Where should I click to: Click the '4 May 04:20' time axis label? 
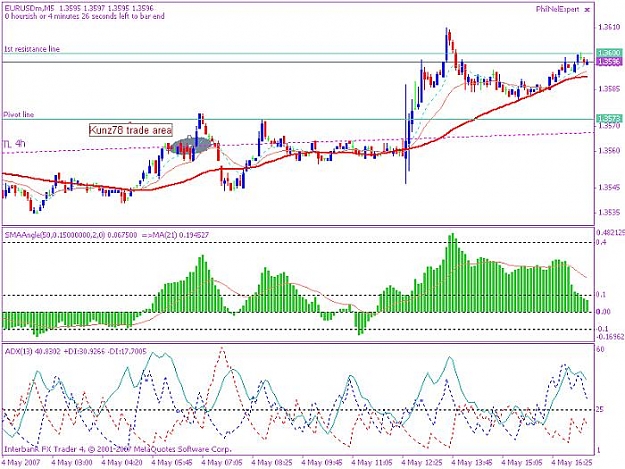click(122, 463)
